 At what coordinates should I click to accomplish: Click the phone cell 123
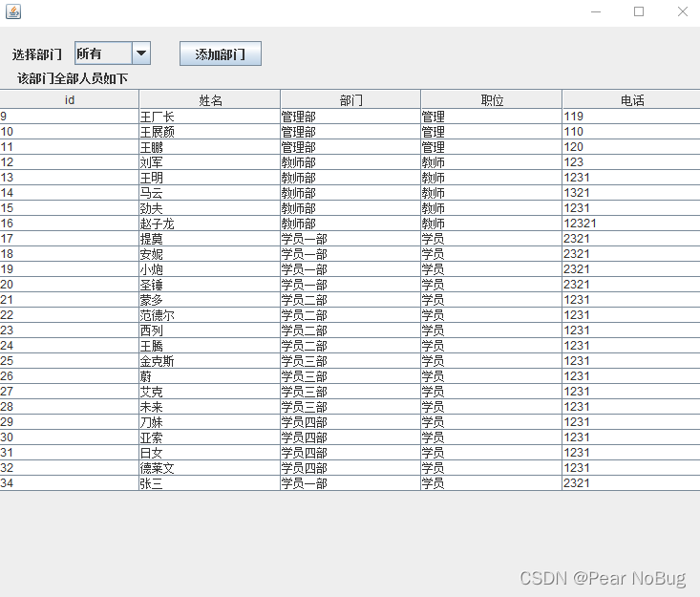click(631, 162)
